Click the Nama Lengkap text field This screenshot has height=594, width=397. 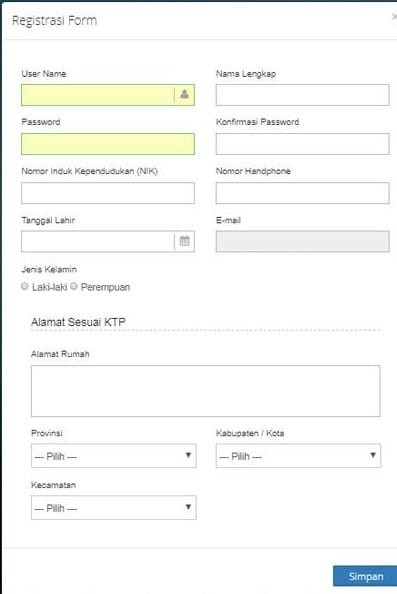tap(302, 95)
